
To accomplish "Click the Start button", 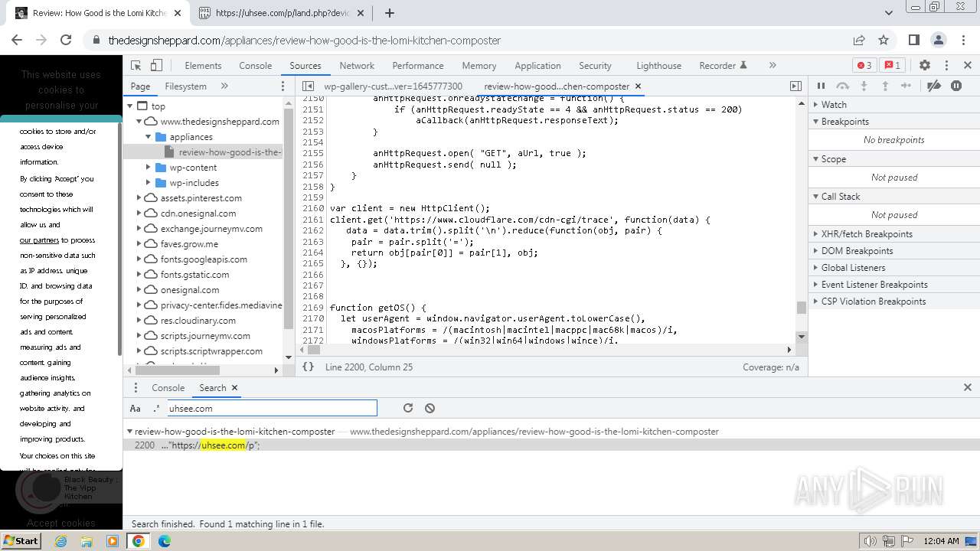I will [x=21, y=541].
